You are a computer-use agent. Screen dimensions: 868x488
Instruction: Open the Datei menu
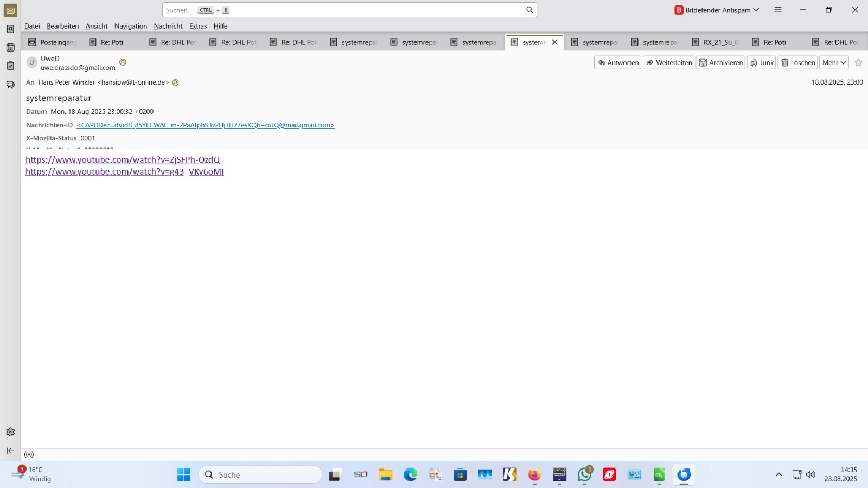(32, 26)
